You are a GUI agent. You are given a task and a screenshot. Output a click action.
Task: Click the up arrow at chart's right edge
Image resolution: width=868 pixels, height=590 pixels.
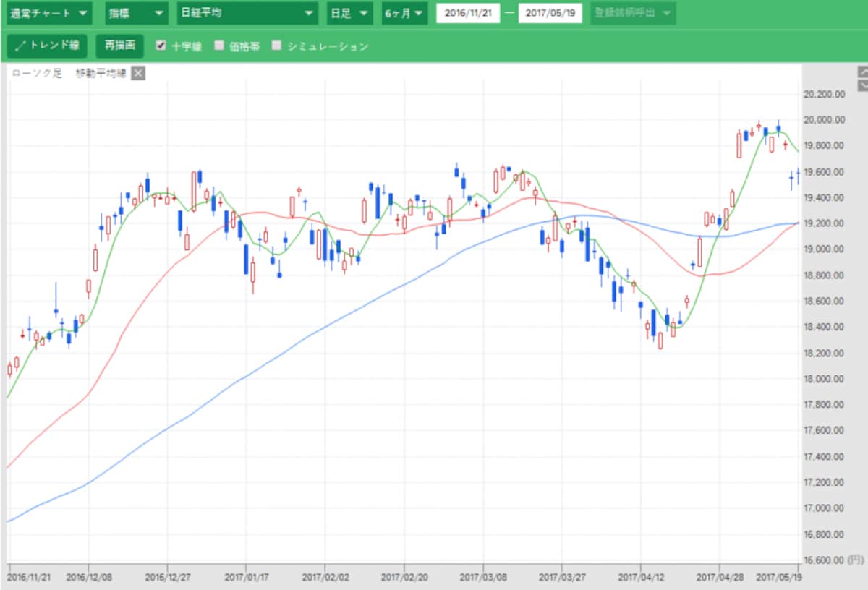[x=863, y=72]
